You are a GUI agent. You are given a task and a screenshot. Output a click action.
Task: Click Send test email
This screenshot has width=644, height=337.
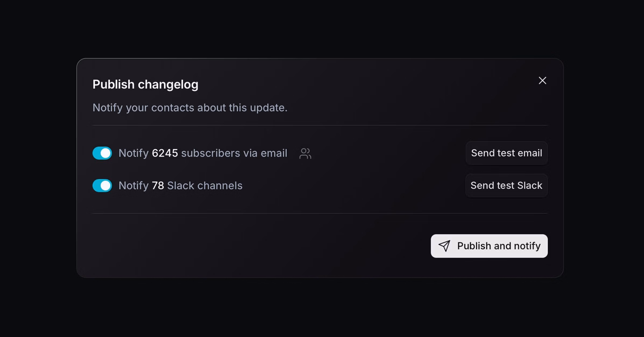[506, 153]
